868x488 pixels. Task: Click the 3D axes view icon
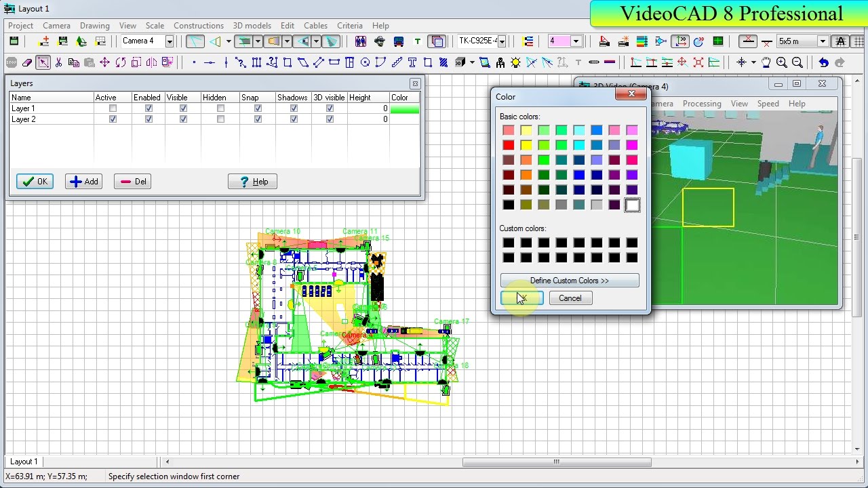pyautogui.click(x=681, y=41)
